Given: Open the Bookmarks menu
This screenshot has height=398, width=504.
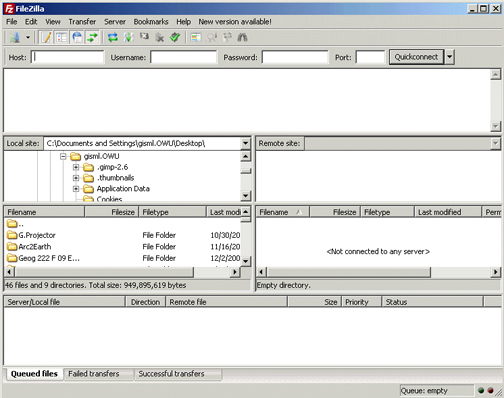Looking at the screenshot, I should 151,22.
